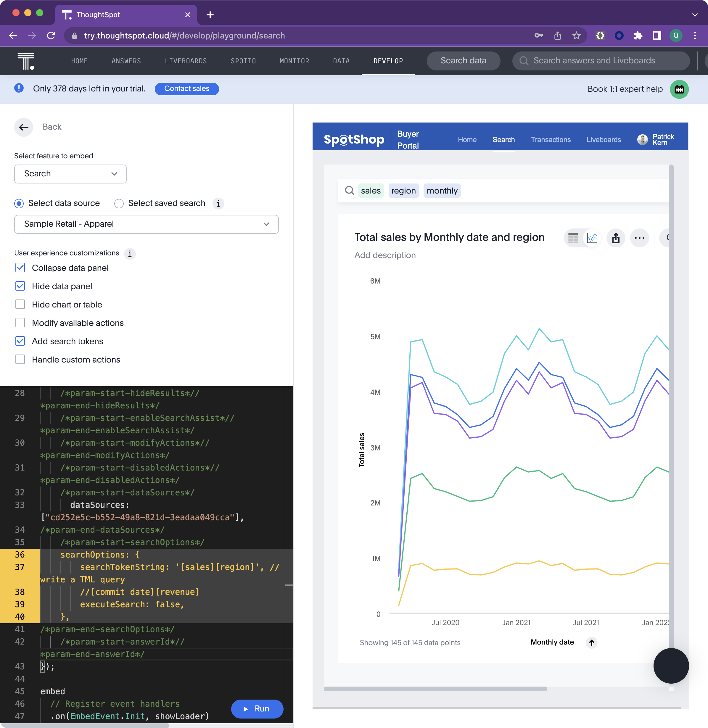Viewport: 708px width, 728px height.
Task: Click Add description under chart title
Action: tap(385, 255)
